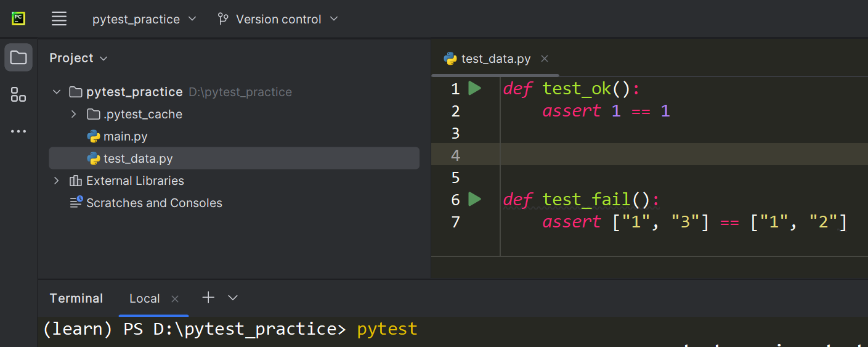Open the Version control dropdown
Screen dimensions: 868x347
pos(278,19)
